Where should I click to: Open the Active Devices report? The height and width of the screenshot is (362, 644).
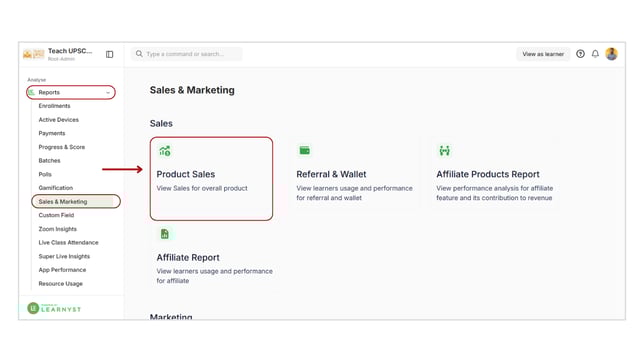click(58, 120)
